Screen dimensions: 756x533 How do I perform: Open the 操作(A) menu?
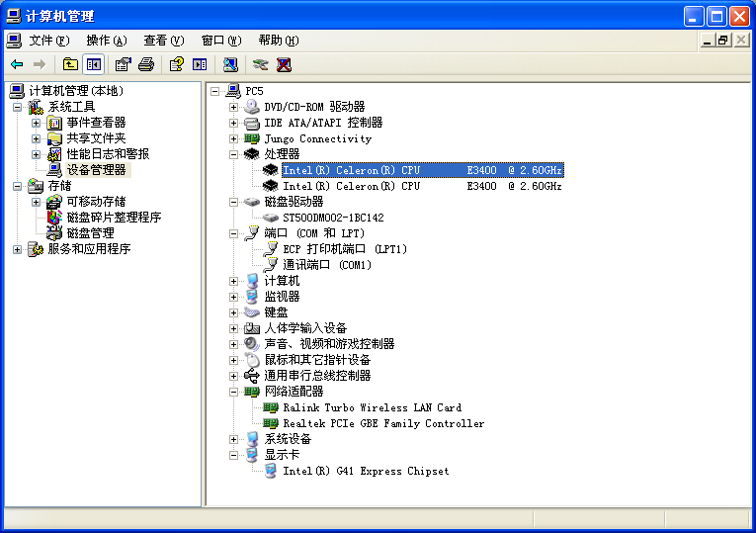click(x=107, y=41)
